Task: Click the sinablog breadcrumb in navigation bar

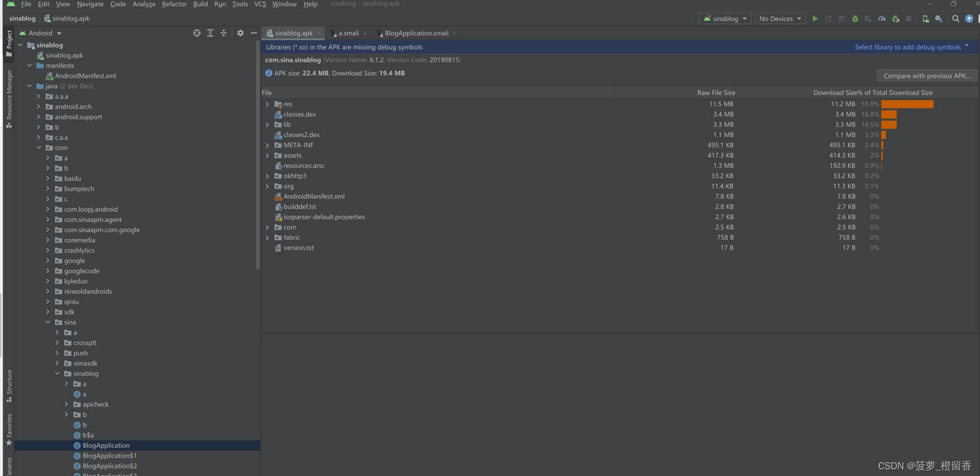Action: [x=22, y=18]
